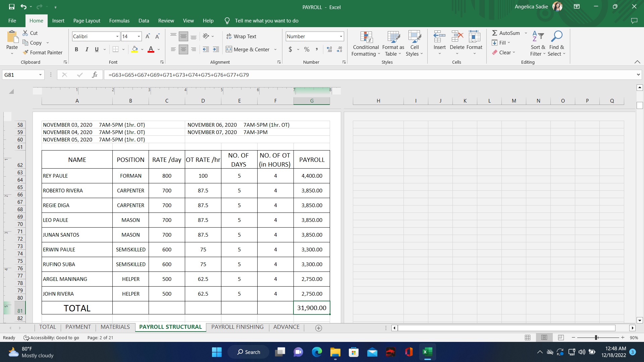The width and height of the screenshot is (644, 362).
Task: Decrease font size with smaller A icon
Action: (157, 36)
